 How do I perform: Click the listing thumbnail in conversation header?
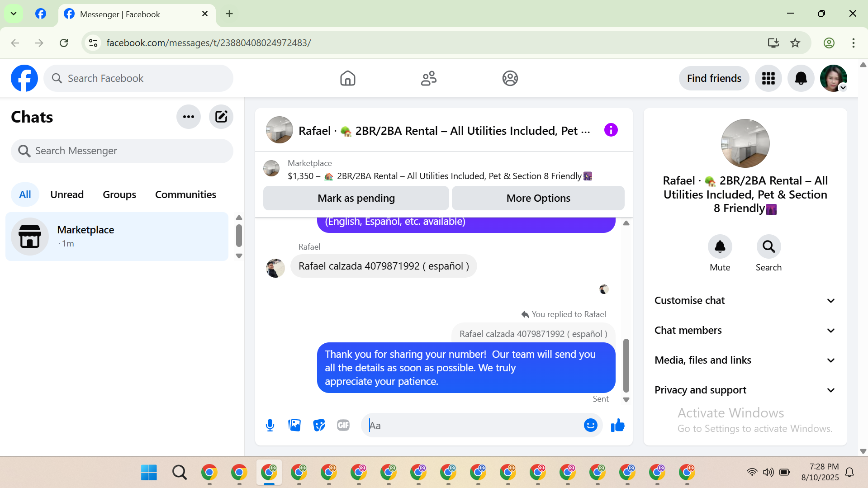(x=279, y=130)
